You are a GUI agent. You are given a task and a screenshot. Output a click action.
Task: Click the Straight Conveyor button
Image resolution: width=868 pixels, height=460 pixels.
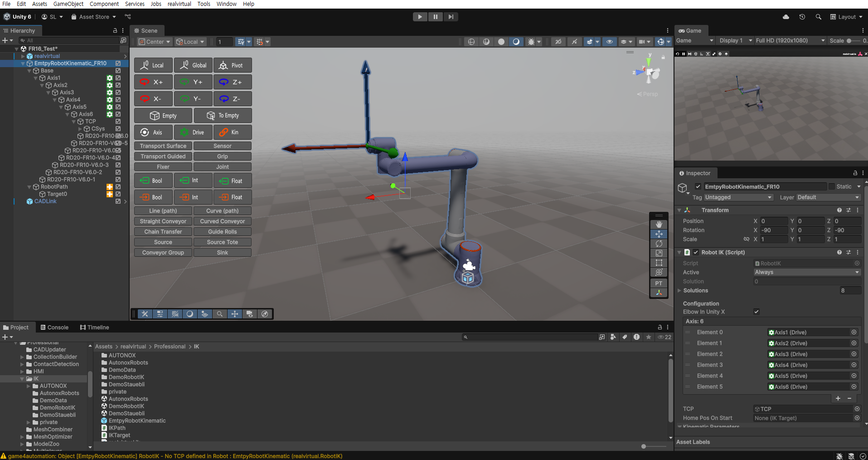[163, 221]
